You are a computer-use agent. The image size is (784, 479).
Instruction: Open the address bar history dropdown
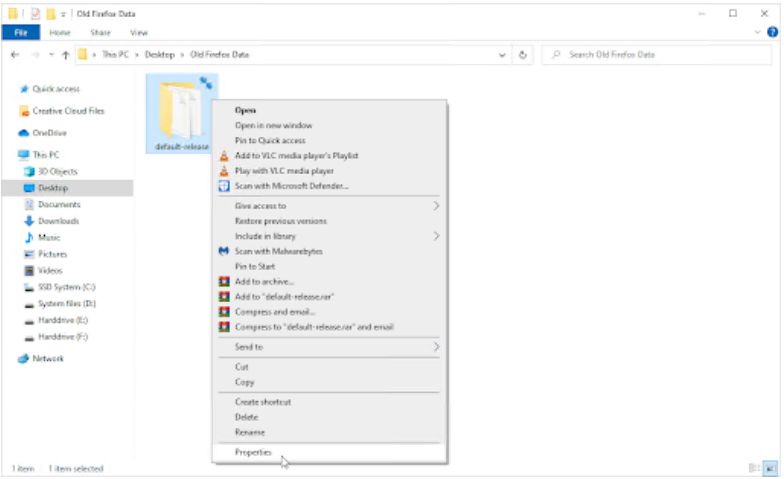[x=505, y=55]
